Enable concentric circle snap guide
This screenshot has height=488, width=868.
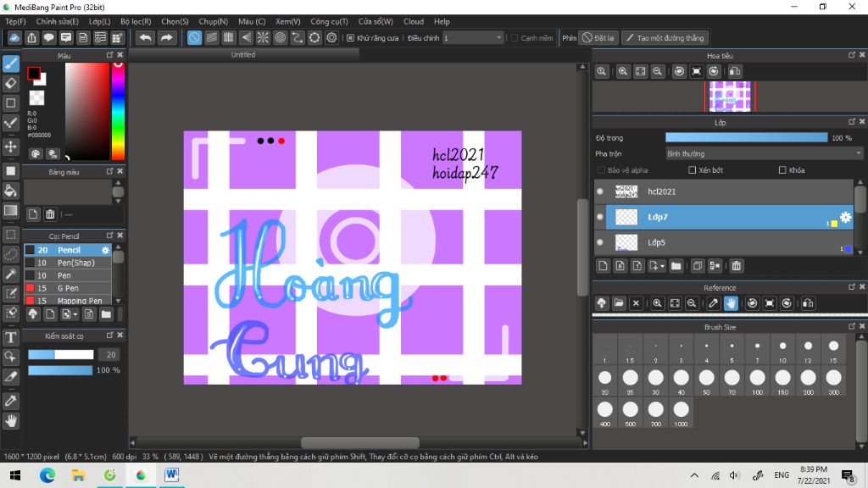point(280,37)
